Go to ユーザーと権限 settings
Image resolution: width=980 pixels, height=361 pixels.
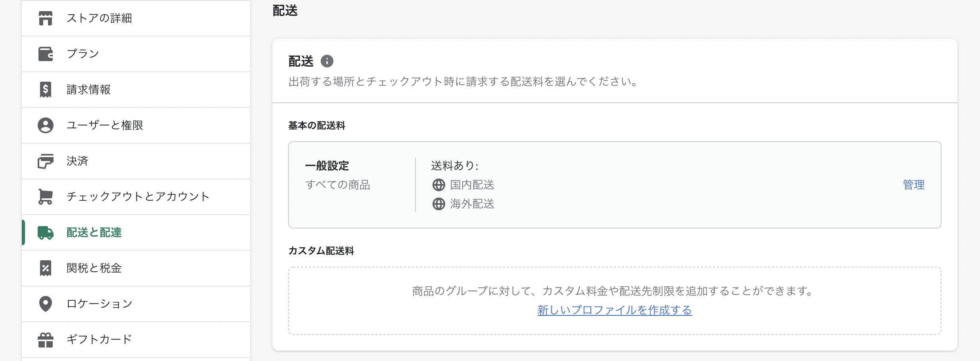(105, 125)
